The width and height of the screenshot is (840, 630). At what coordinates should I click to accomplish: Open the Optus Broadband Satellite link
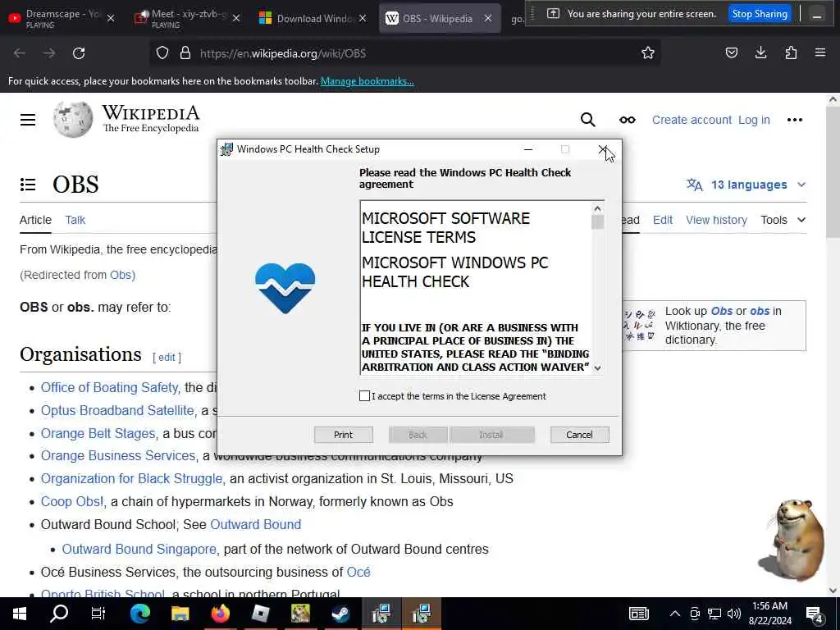point(117,410)
